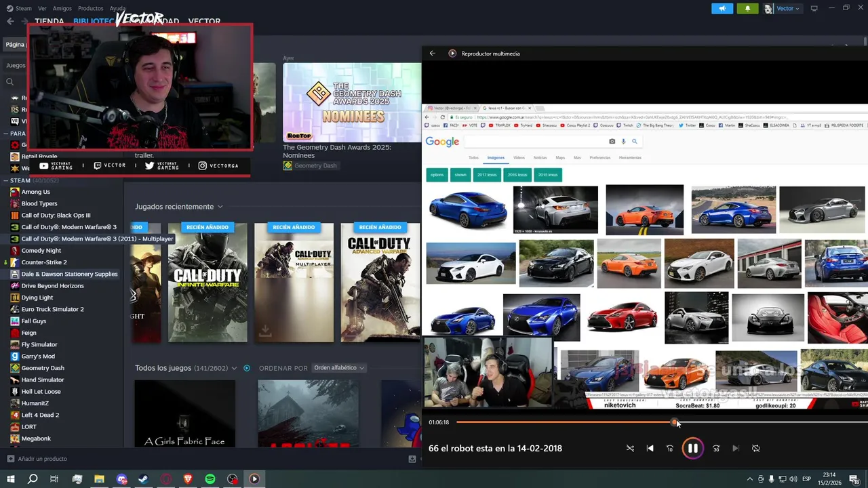Rewind 10 seconds in media player
The width and height of the screenshot is (868, 488).
(x=670, y=448)
